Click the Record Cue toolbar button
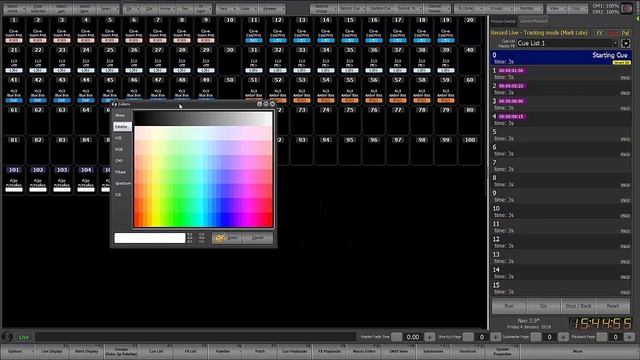Image resolution: width=640 pixels, height=360 pixels. [x=352, y=9]
